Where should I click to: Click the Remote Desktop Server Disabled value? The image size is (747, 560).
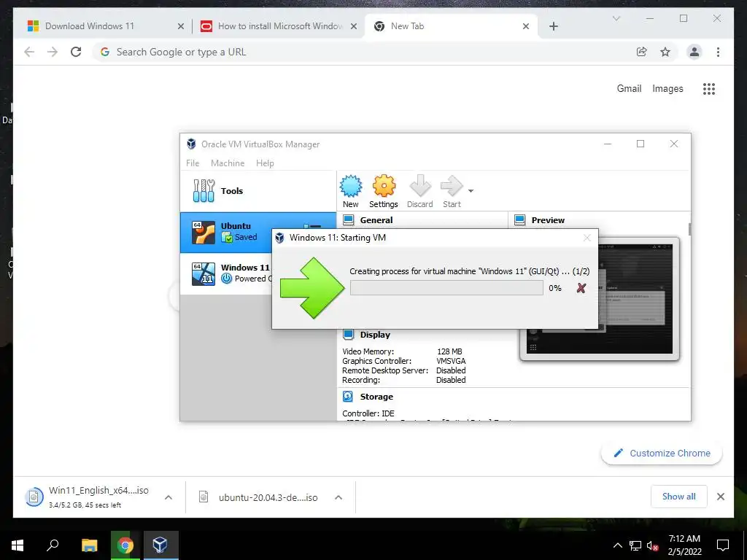click(x=451, y=370)
